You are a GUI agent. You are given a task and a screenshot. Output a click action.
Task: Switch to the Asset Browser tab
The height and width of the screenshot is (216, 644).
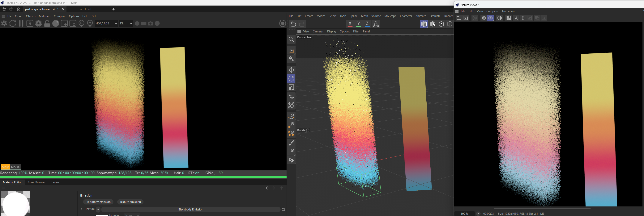36,182
